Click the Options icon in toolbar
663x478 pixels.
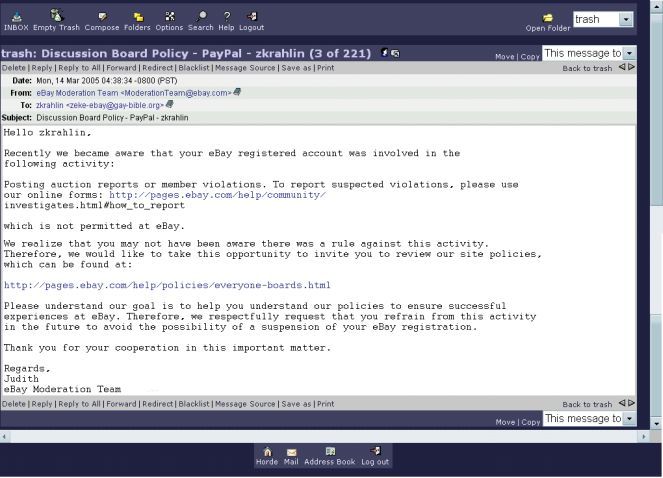[169, 17]
